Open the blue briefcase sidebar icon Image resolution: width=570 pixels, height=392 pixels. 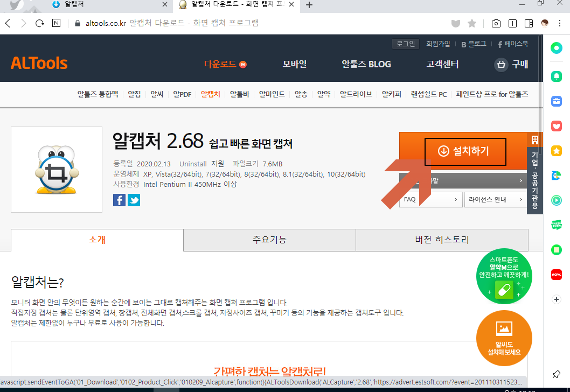[x=556, y=101]
